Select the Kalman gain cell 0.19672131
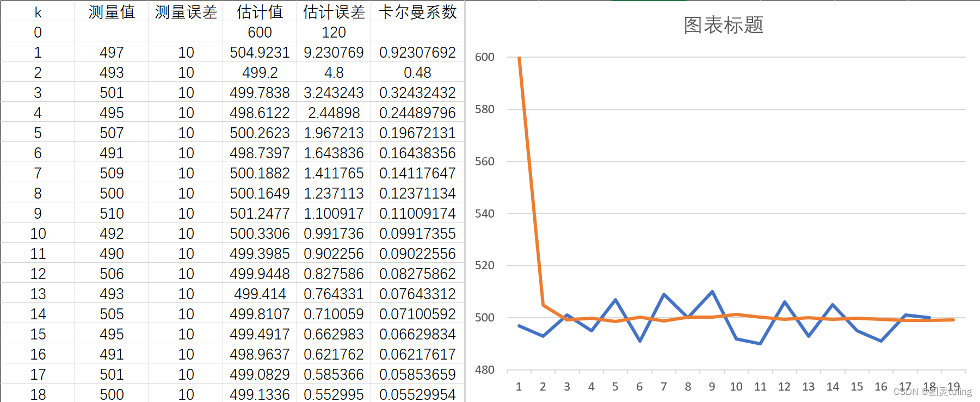The width and height of the screenshot is (980, 402). point(417,133)
